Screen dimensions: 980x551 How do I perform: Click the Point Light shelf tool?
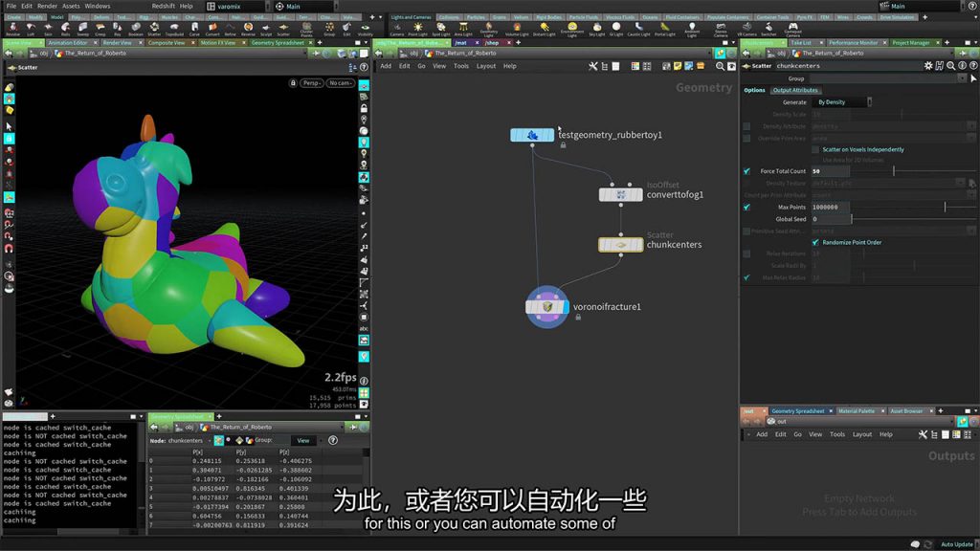pyautogui.click(x=417, y=30)
